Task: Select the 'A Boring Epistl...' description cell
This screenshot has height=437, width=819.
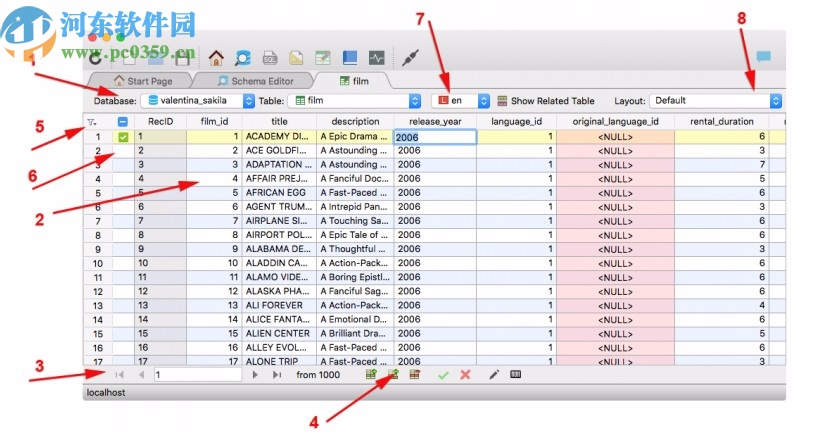Action: 355,277
